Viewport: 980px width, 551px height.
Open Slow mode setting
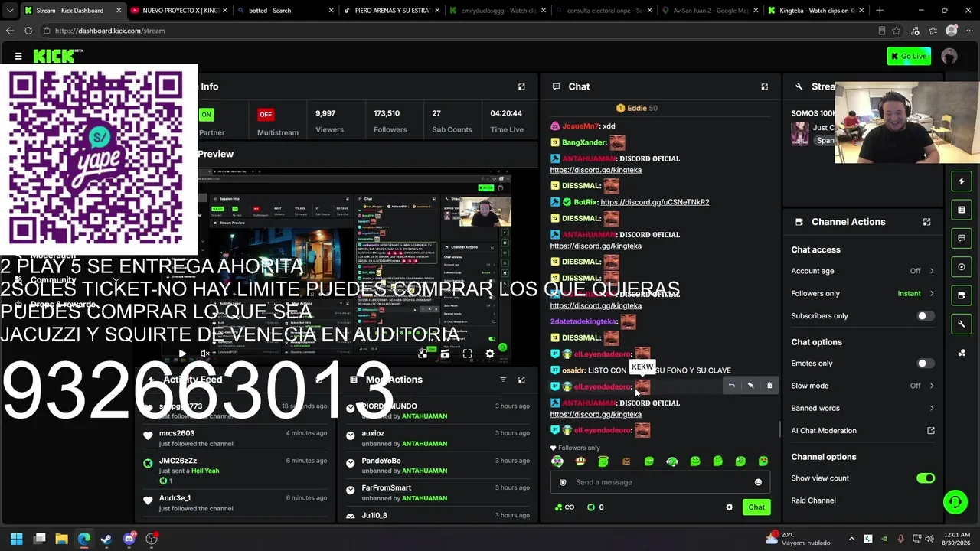click(x=863, y=386)
